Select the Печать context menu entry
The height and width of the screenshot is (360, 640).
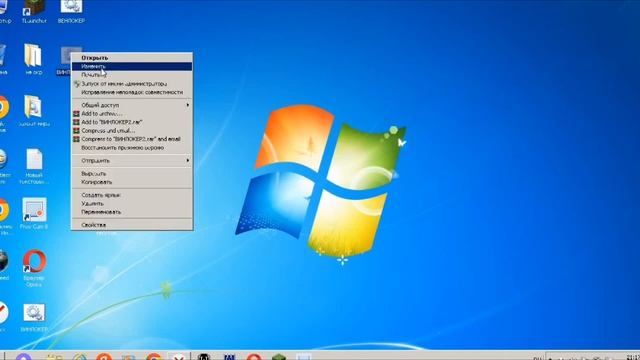click(x=132, y=75)
